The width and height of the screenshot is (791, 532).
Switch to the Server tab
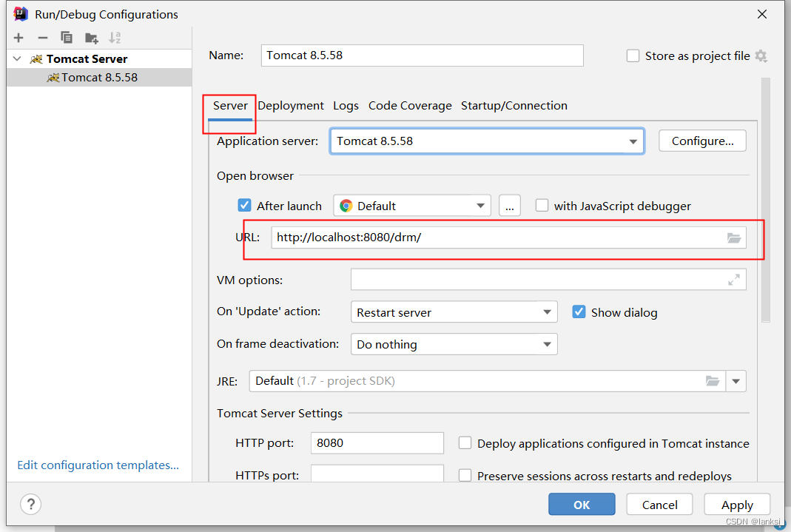pos(230,105)
